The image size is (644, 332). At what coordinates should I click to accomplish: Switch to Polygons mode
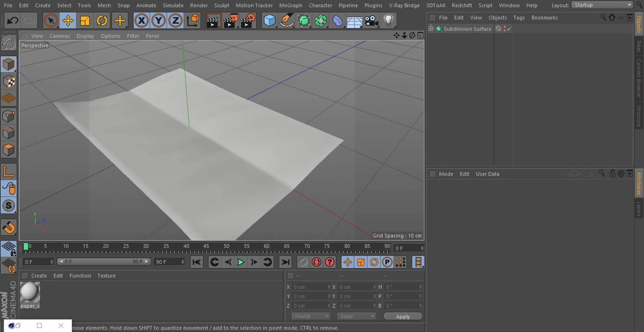(x=8, y=150)
